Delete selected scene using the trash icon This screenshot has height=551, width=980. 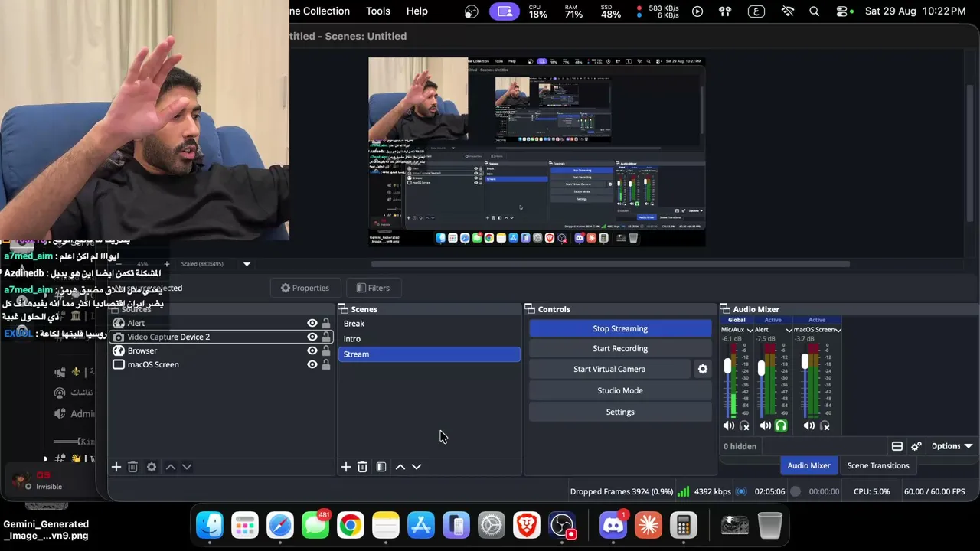pyautogui.click(x=362, y=467)
